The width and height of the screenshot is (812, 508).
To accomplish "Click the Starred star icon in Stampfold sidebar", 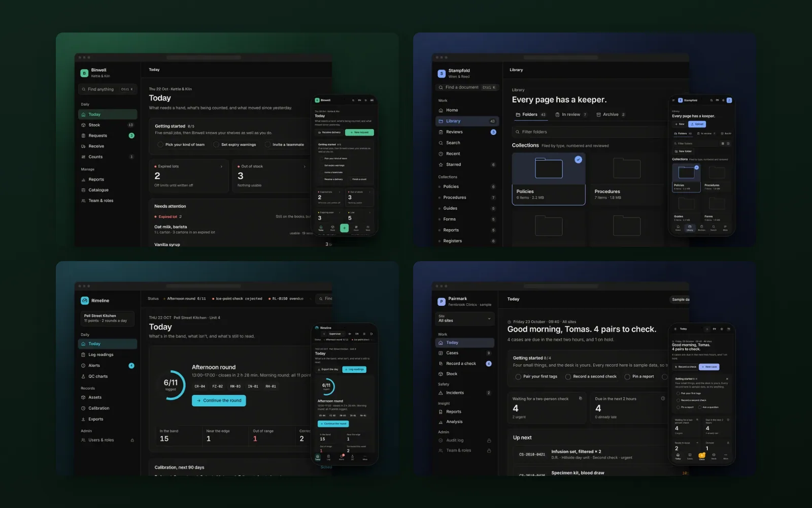I will [x=441, y=165].
